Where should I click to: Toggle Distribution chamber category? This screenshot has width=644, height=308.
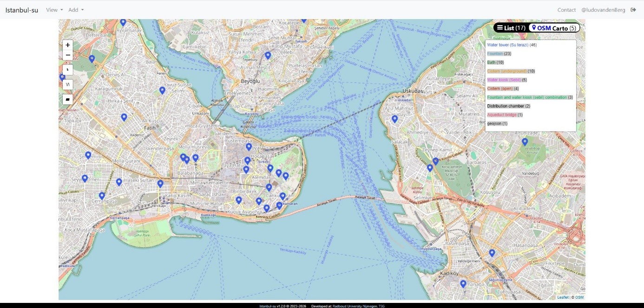click(508, 106)
